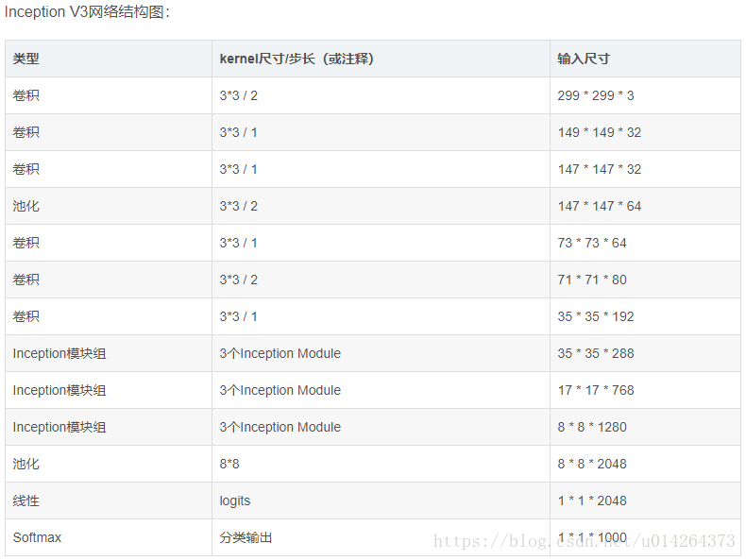
Task: Click '卷积' in the 71 * 71 * 80 row
Action: click(25, 280)
